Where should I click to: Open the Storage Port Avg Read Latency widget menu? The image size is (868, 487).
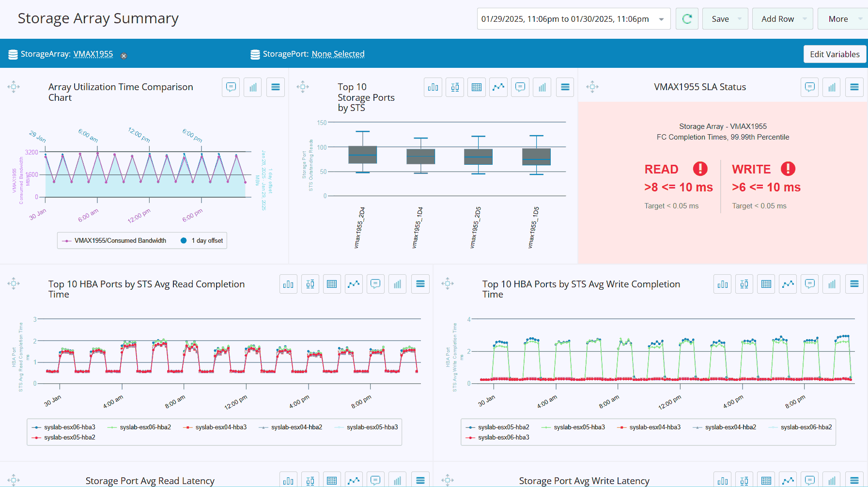[x=420, y=480]
